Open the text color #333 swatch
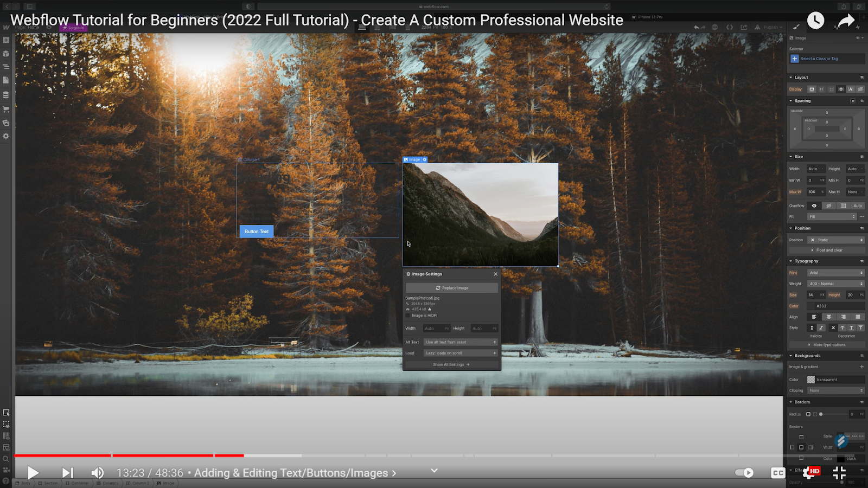Image resolution: width=868 pixels, height=488 pixels. (811, 306)
